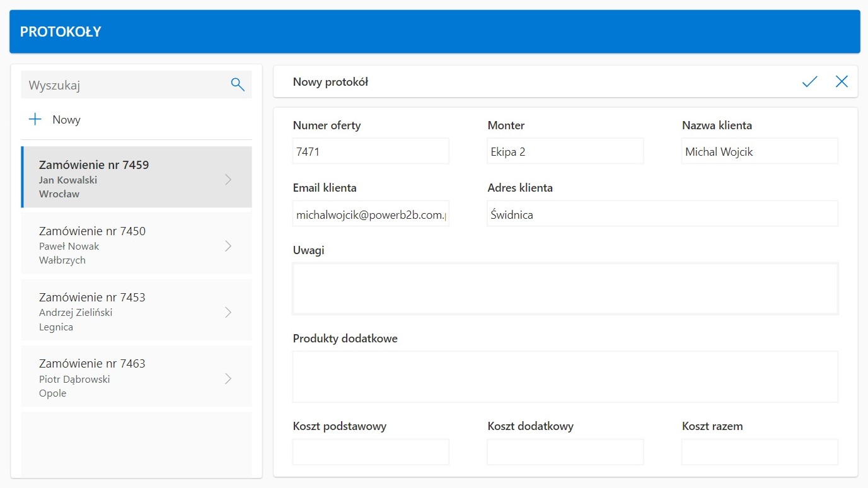Click the Monter field with Ekipa 2
The height and width of the screenshot is (488, 868).
coord(565,151)
